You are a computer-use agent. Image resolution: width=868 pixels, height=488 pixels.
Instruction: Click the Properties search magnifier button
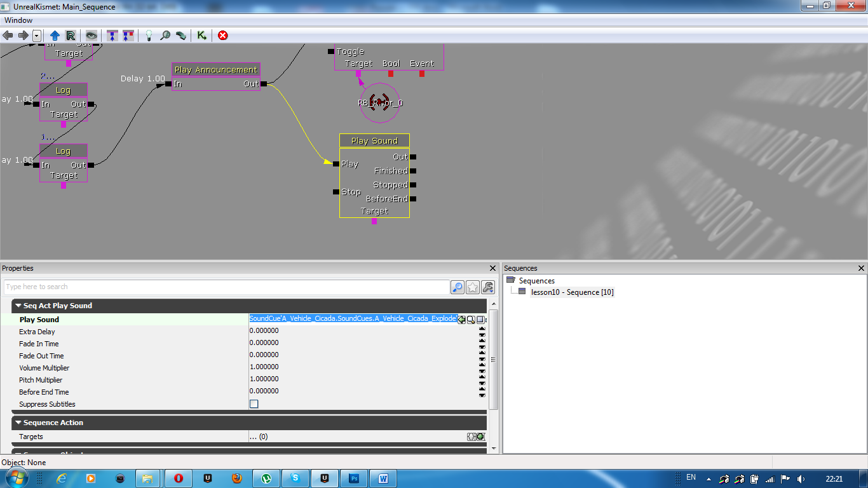(x=458, y=287)
